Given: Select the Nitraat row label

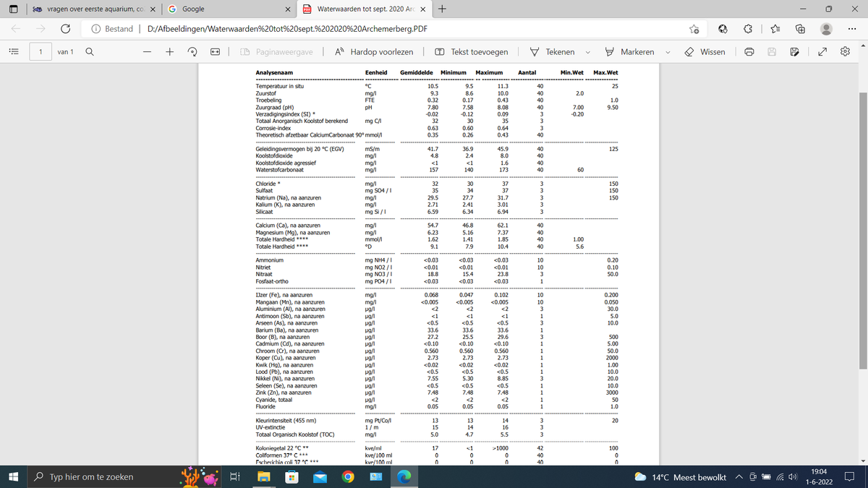Looking at the screenshot, I should 265,274.
